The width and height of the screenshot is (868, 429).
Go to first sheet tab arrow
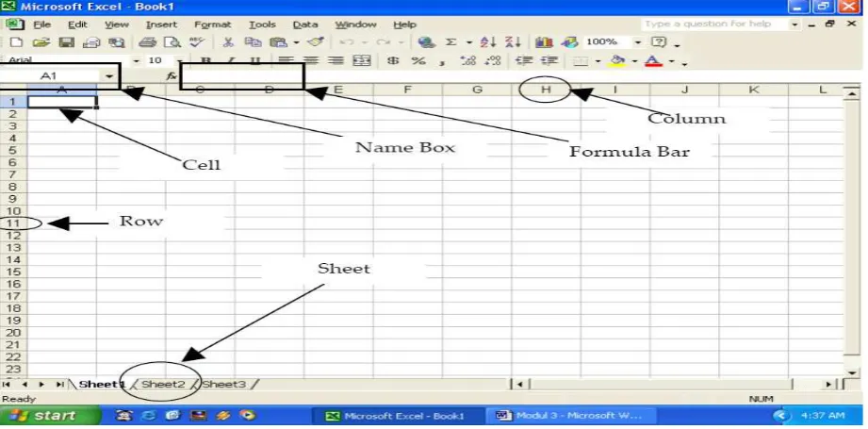pos(7,384)
